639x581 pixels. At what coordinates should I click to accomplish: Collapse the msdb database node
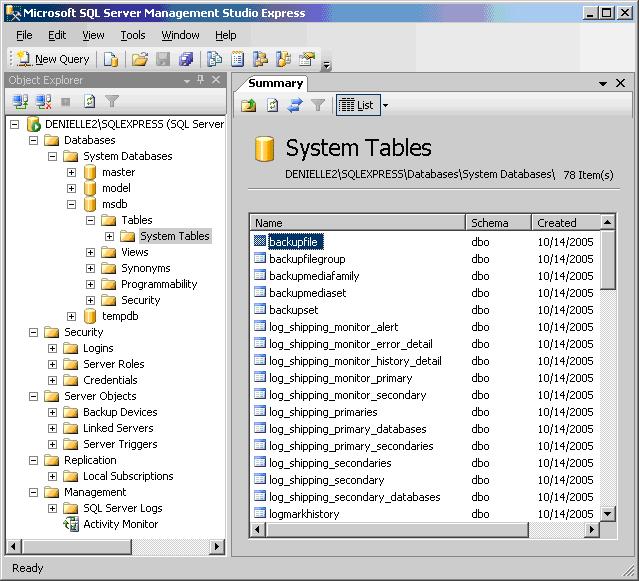pyautogui.click(x=71, y=204)
